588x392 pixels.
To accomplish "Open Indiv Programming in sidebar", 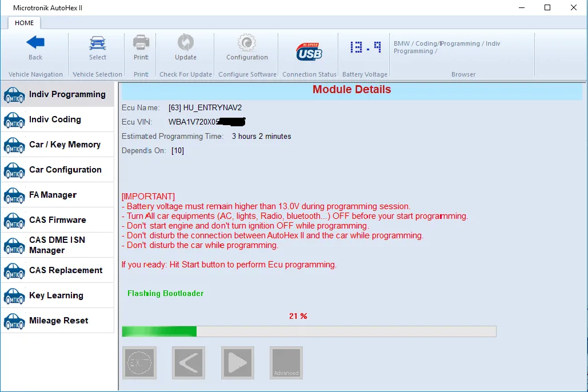I will [x=57, y=94].
